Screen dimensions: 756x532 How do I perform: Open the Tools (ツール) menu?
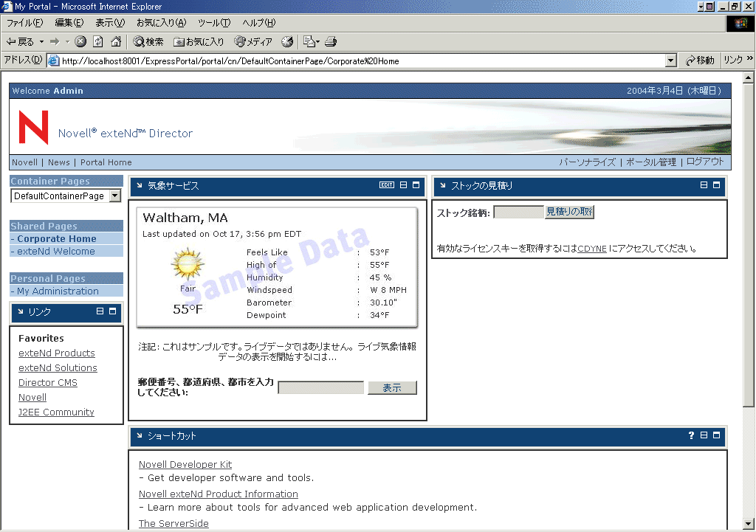click(214, 23)
